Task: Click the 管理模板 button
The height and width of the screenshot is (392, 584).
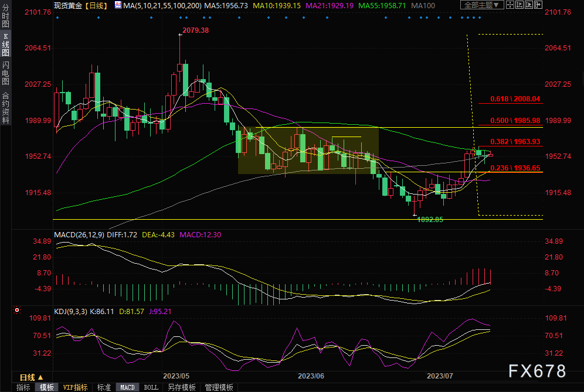Action: pos(219,387)
